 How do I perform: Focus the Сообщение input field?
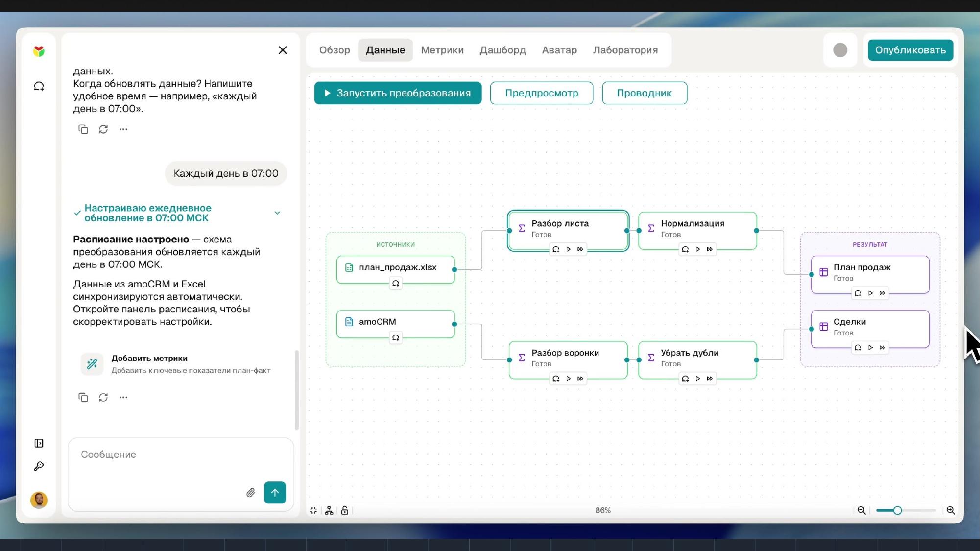click(181, 455)
